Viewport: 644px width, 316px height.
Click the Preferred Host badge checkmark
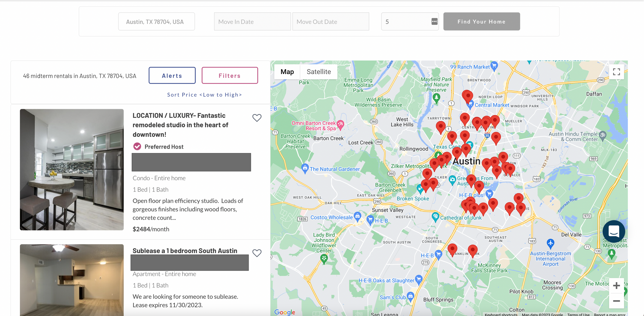tap(137, 146)
